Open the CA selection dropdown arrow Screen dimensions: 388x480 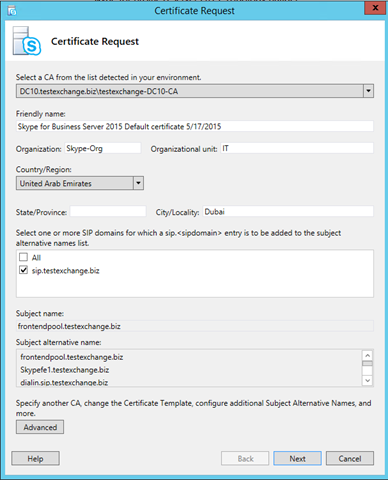(368, 91)
